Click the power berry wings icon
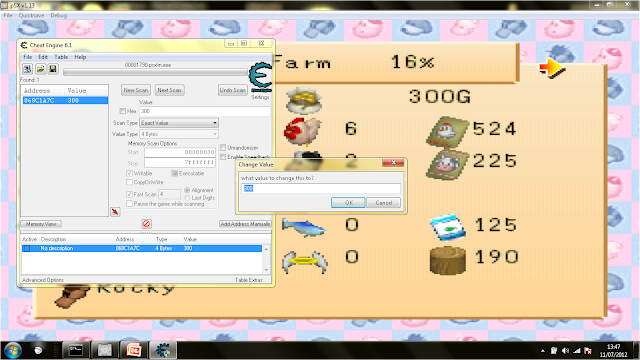640x360 pixels. click(304, 262)
